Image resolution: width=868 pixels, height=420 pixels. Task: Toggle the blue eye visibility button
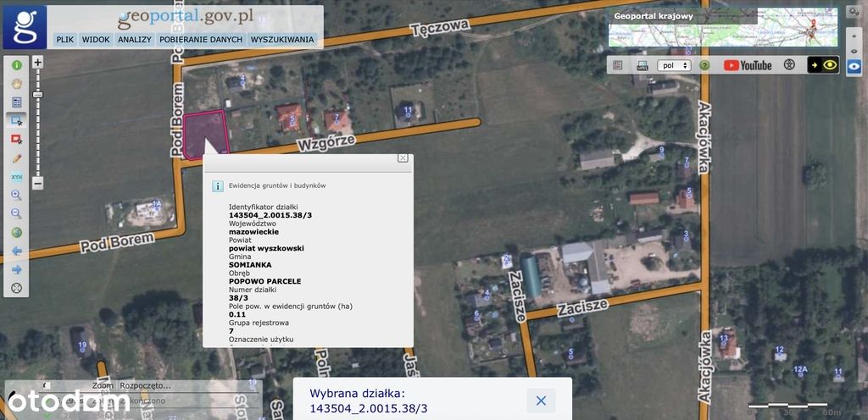(854, 66)
